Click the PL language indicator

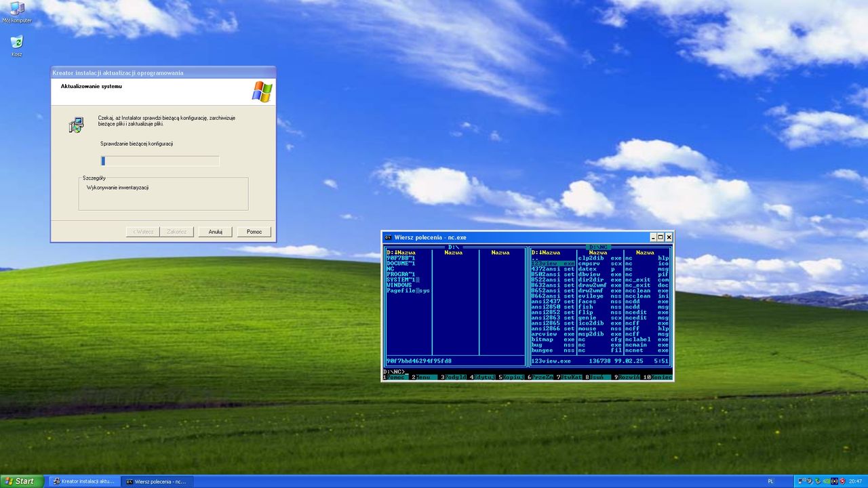pos(770,481)
